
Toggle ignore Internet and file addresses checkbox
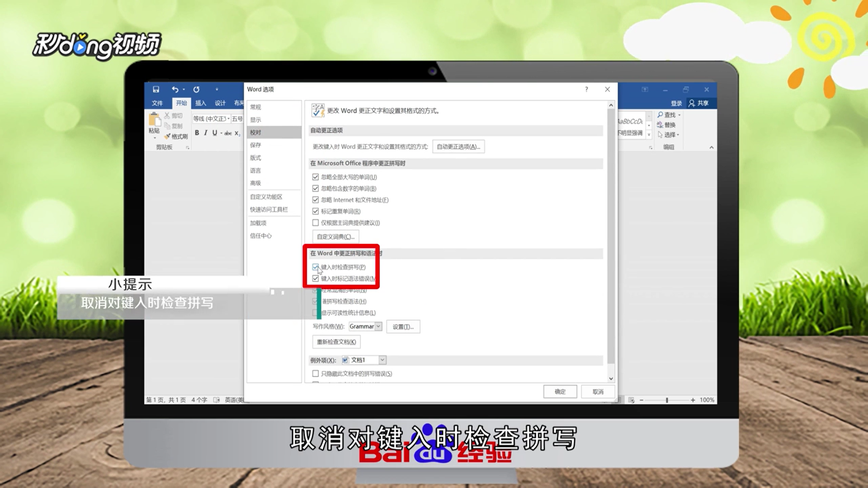tap(316, 200)
